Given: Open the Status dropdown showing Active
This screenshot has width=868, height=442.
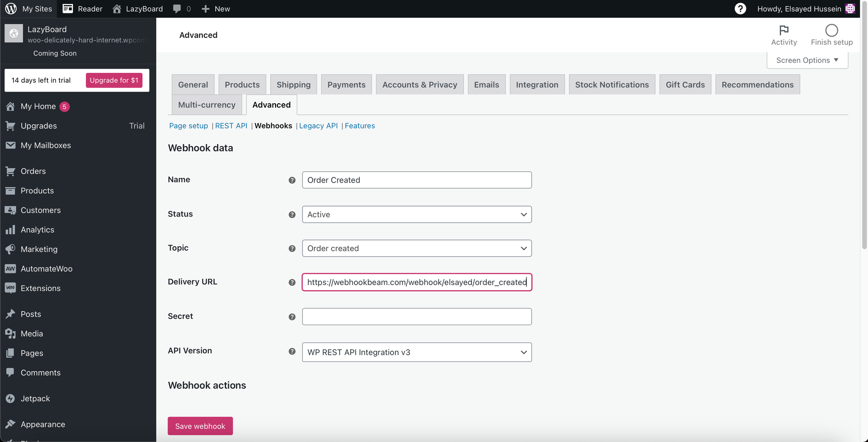Looking at the screenshot, I should coord(417,214).
